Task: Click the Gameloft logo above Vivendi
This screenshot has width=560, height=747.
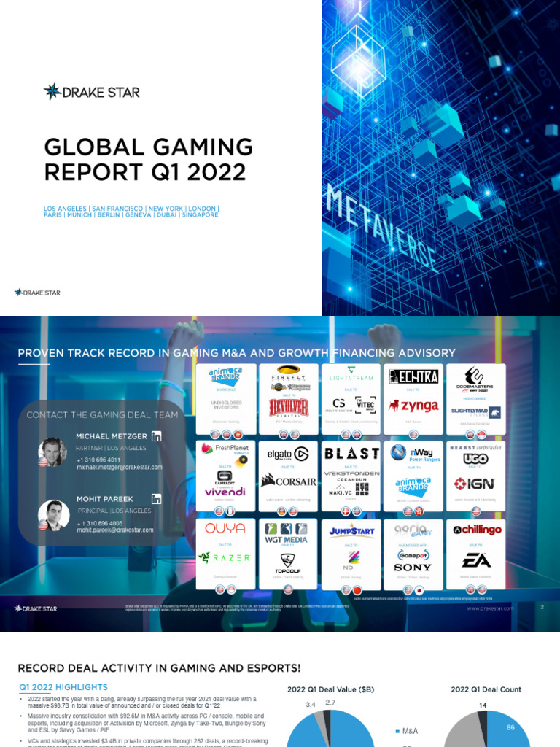Action: [225, 478]
